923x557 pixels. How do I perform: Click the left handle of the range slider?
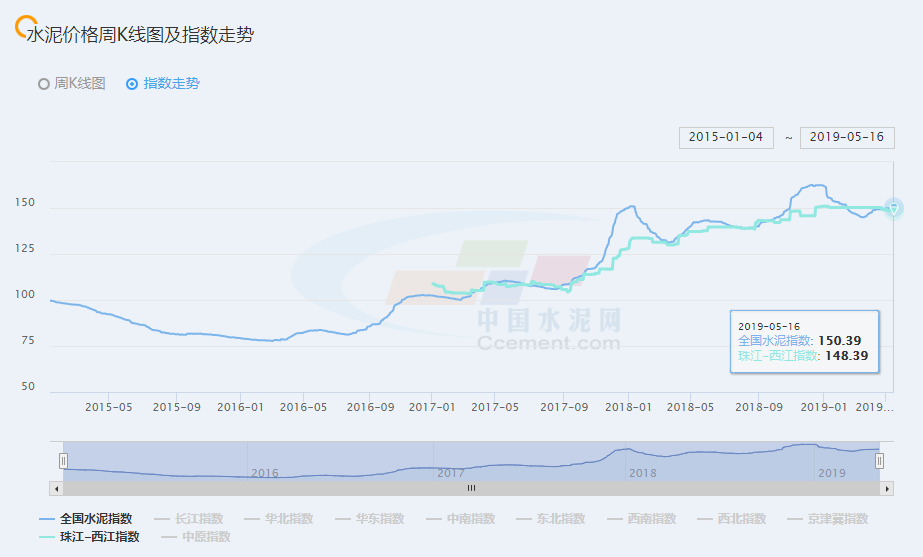[x=63, y=461]
